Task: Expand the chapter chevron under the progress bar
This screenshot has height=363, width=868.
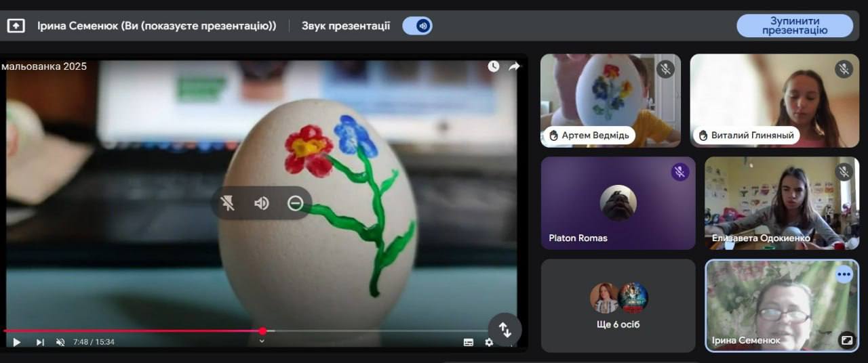Action: click(262, 341)
